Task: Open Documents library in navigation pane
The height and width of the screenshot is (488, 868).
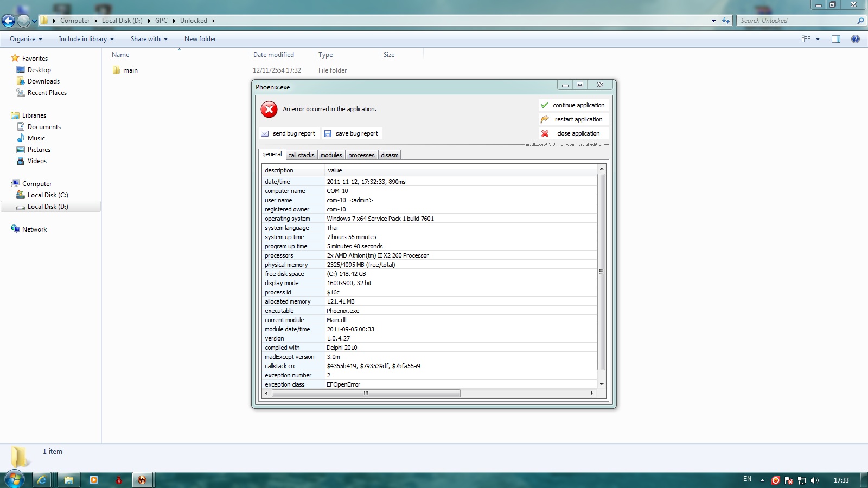Action: tap(44, 127)
